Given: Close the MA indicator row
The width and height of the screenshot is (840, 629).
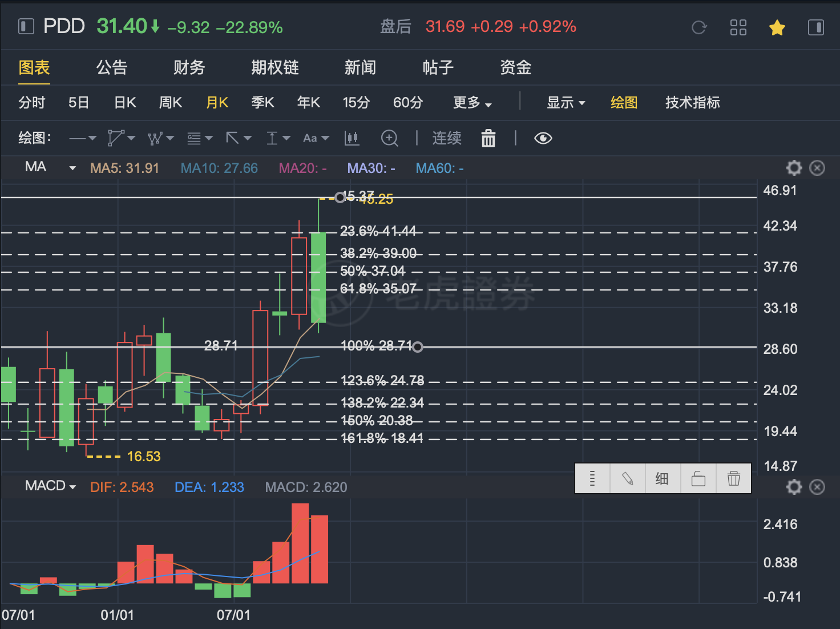Looking at the screenshot, I should pos(817,168).
